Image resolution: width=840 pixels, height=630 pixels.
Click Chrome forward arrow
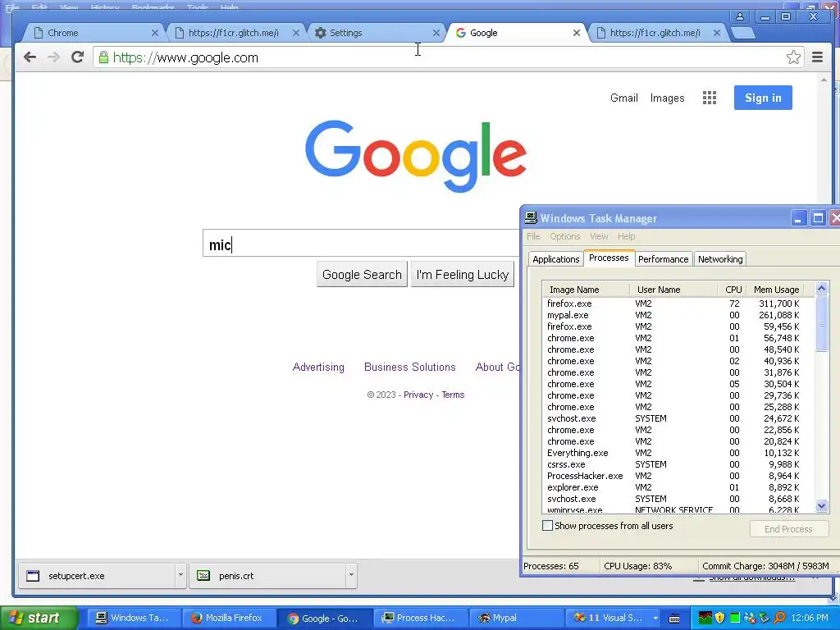pyautogui.click(x=53, y=57)
